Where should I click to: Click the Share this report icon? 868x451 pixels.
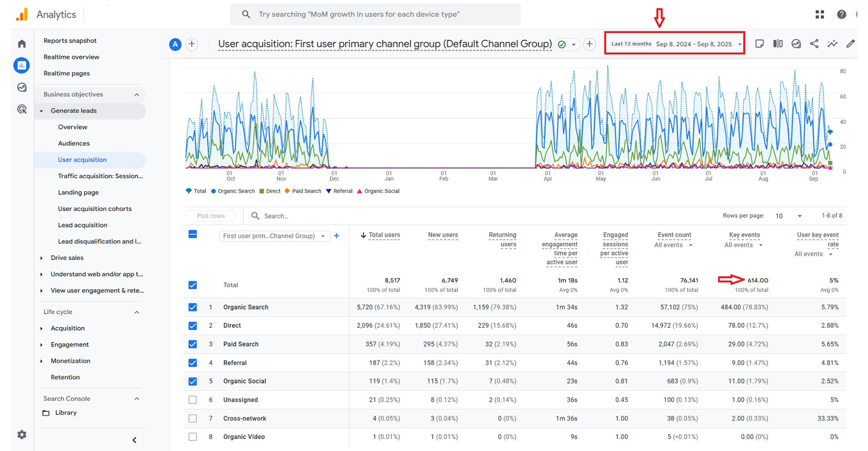point(814,44)
